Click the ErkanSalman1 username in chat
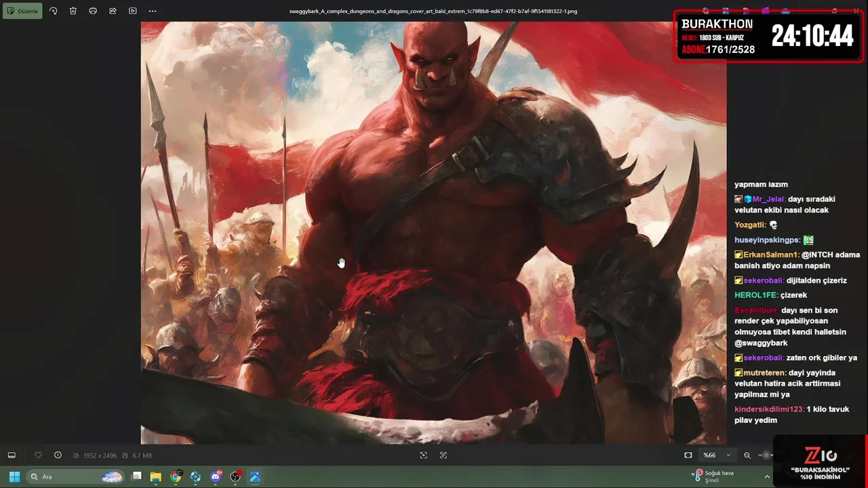This screenshot has width=868, height=488. point(771,255)
